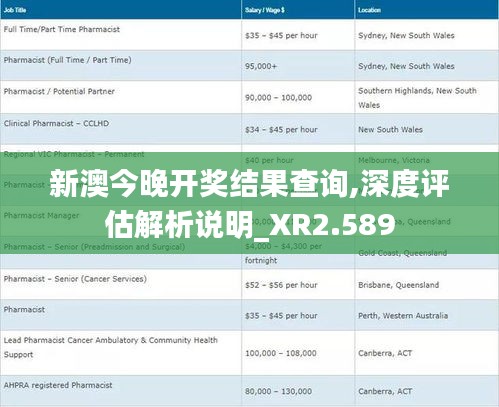This screenshot has width=499, height=407.
Task: Click the Location column header
Action: point(369,10)
